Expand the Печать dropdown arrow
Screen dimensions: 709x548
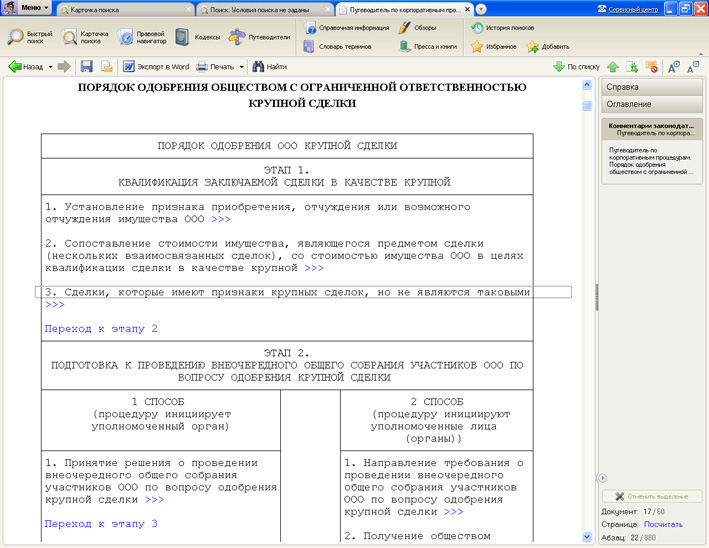242,67
